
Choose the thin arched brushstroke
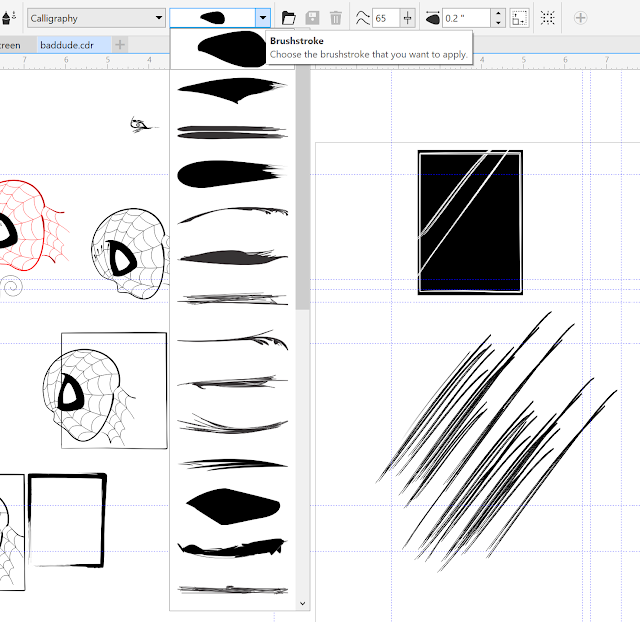[x=233, y=215]
